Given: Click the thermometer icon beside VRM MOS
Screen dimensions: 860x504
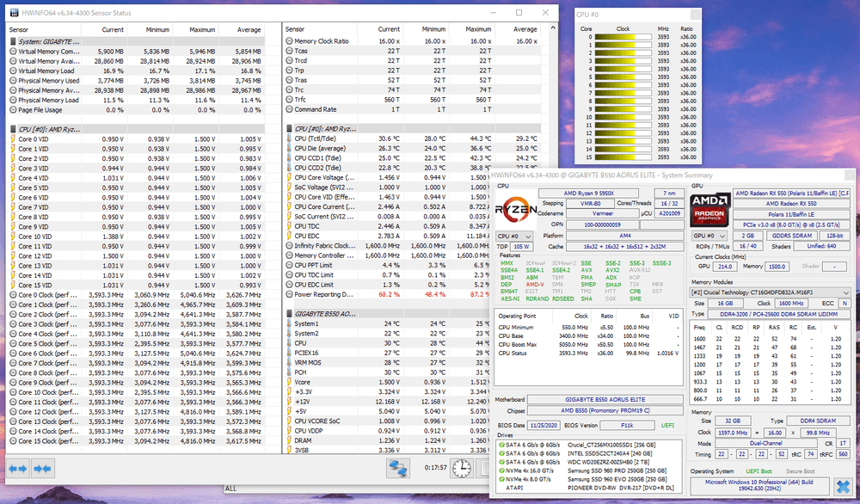Looking at the screenshot, I should click(289, 362).
